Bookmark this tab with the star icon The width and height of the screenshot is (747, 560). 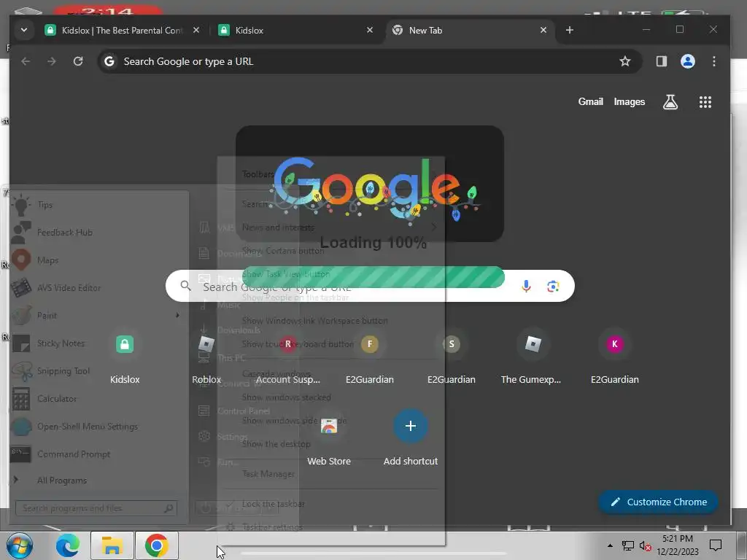[625, 61]
